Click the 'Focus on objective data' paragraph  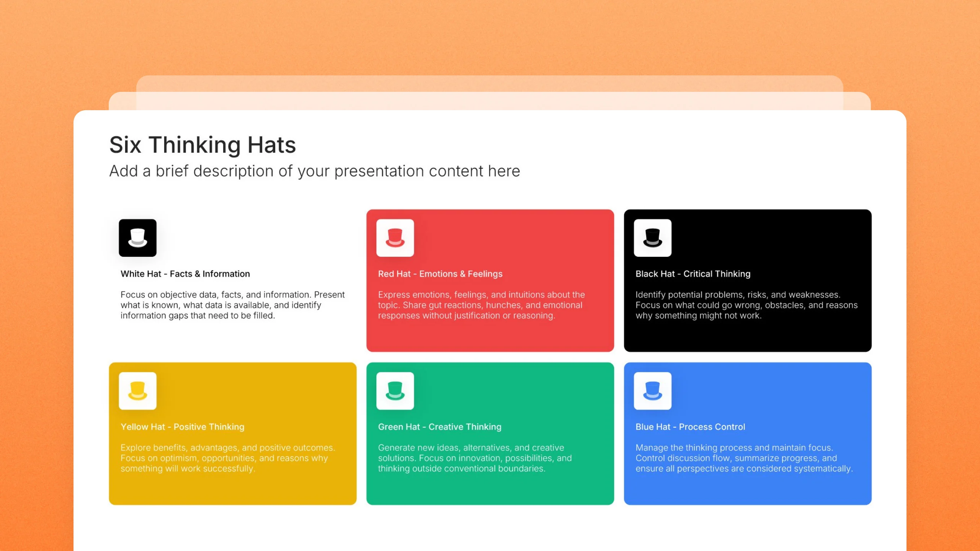click(233, 305)
